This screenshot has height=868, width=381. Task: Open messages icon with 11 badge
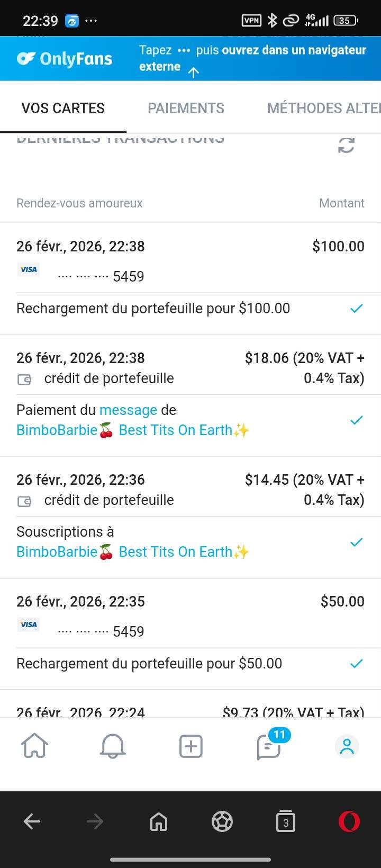coord(269,746)
